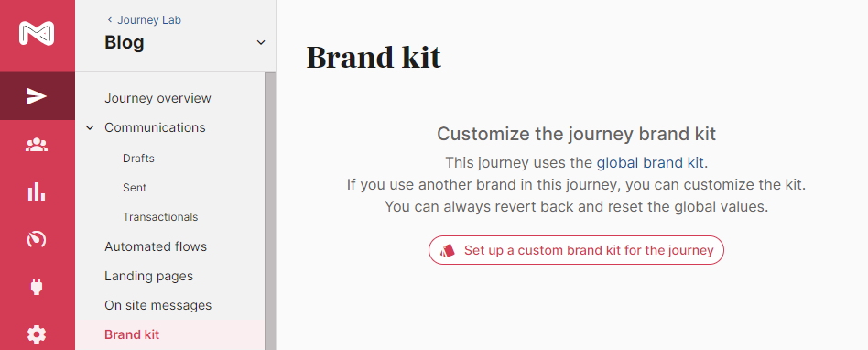Go back to Journey Lab

click(144, 20)
